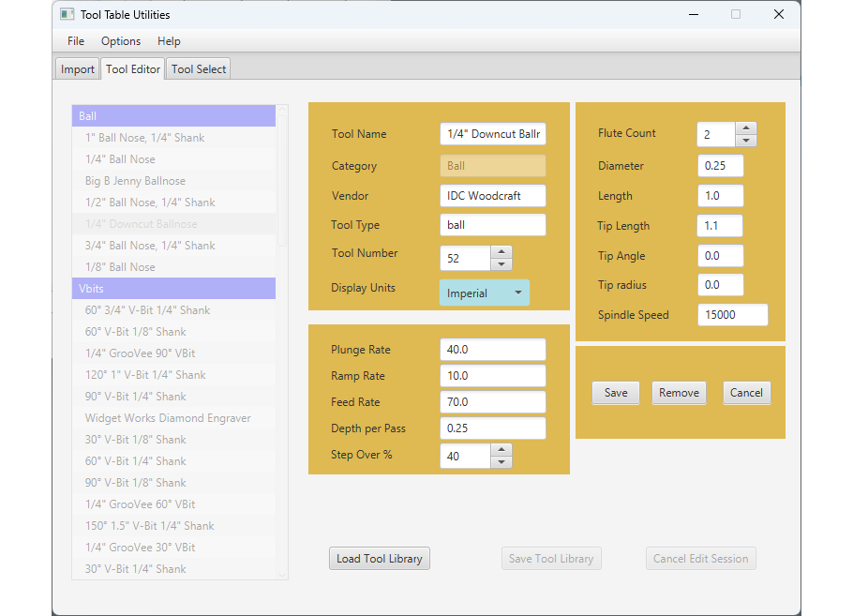Image resolution: width=853 pixels, height=616 pixels.
Task: Click the Feed Rate input field
Action: tap(493, 401)
